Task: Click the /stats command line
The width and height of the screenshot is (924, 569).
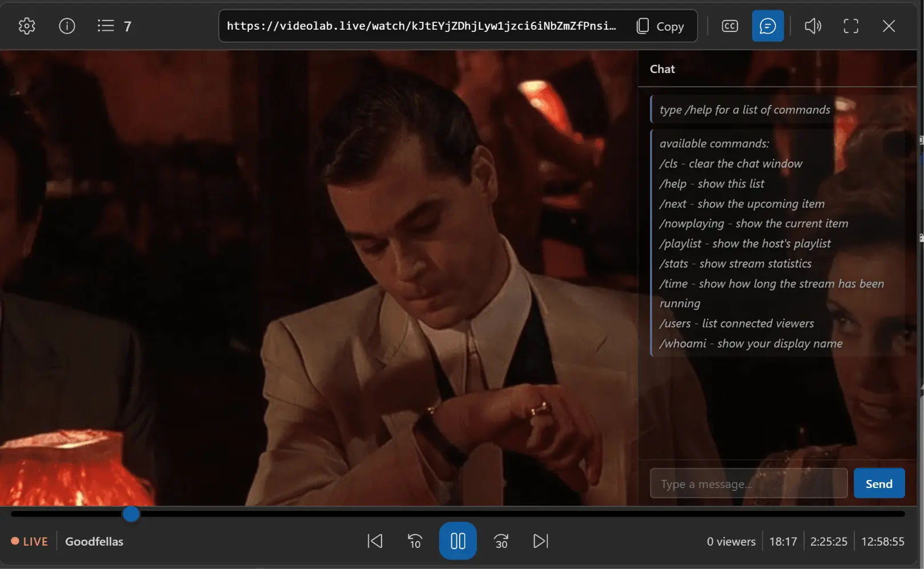Action: (736, 264)
